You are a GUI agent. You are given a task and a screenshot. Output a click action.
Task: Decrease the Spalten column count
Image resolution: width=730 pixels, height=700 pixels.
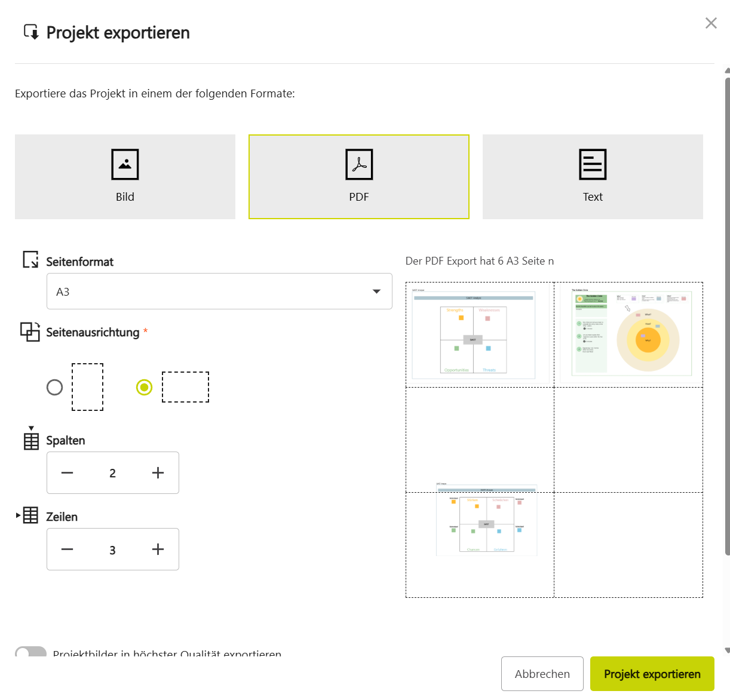tap(68, 473)
